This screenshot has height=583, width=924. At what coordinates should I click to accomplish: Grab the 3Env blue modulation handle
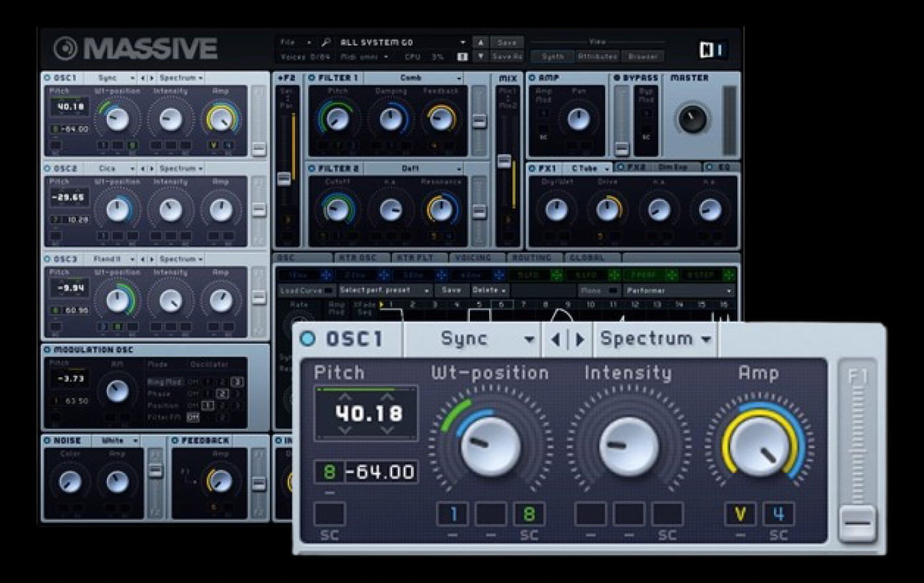pos(442,275)
